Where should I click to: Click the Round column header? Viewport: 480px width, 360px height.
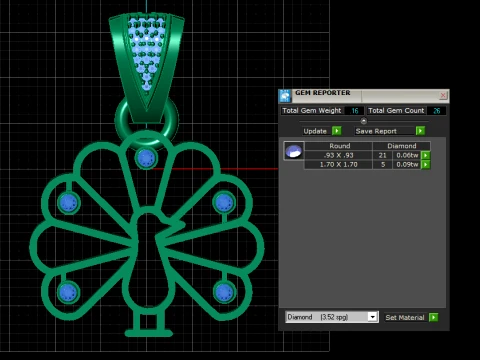click(339, 146)
